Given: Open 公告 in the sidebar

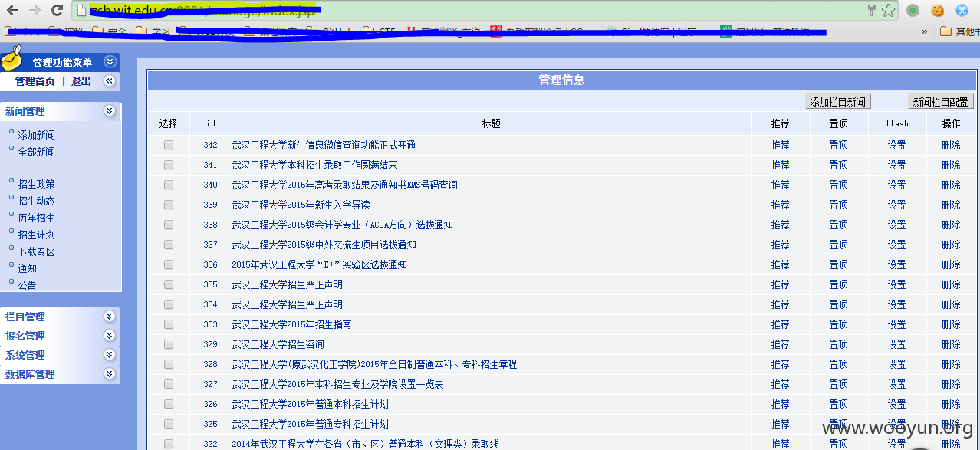Looking at the screenshot, I should pyautogui.click(x=28, y=285).
